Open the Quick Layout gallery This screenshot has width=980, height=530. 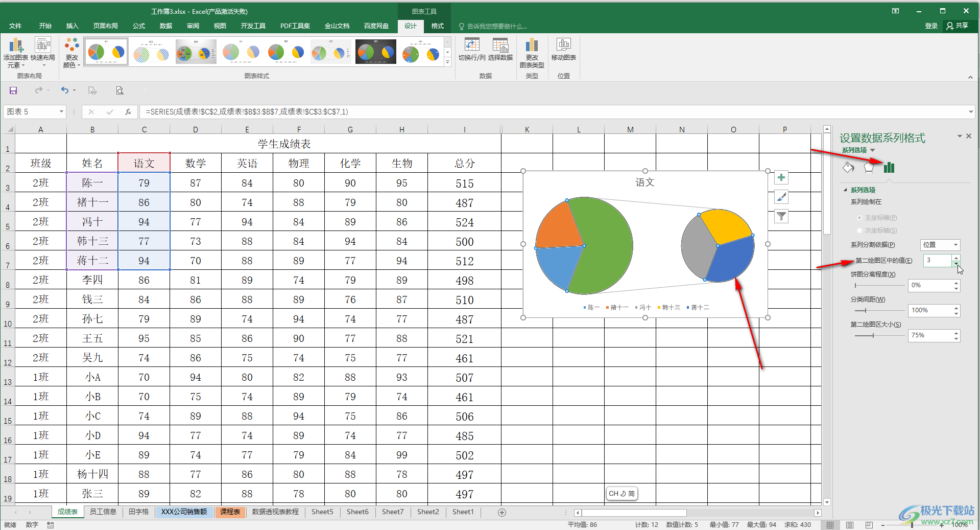43,53
